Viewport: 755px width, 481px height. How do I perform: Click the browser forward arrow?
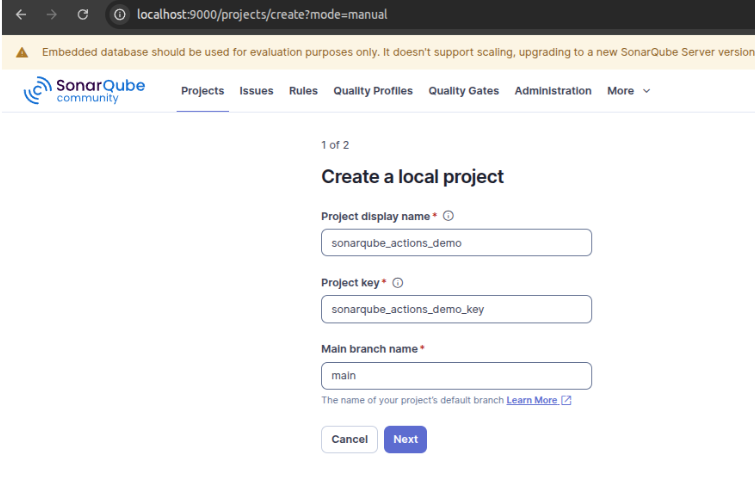tap(52, 14)
